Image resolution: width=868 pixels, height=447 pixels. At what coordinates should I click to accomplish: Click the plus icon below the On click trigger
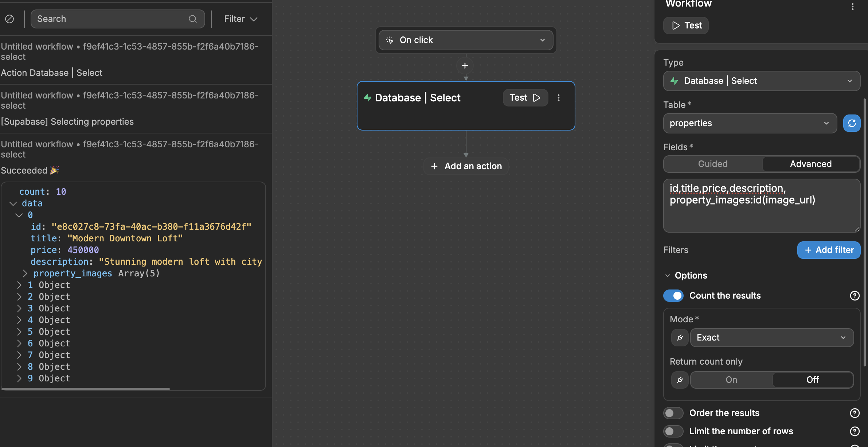[465, 66]
